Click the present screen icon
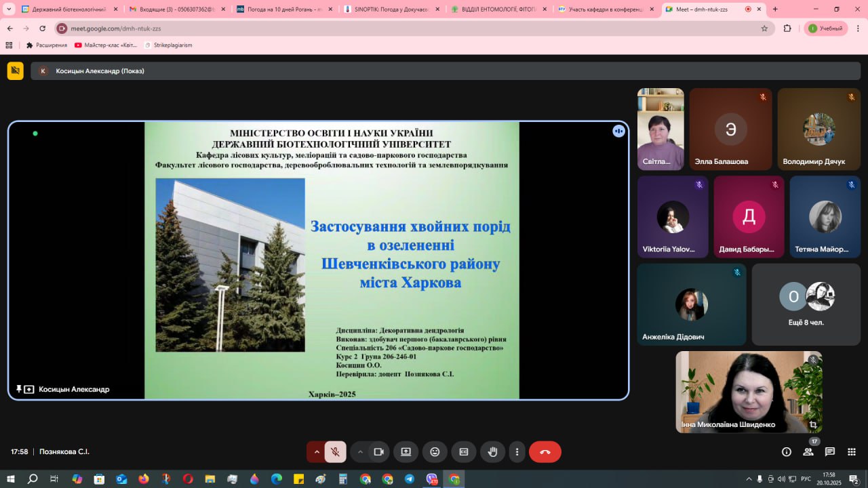The width and height of the screenshot is (868, 488). pos(406,451)
